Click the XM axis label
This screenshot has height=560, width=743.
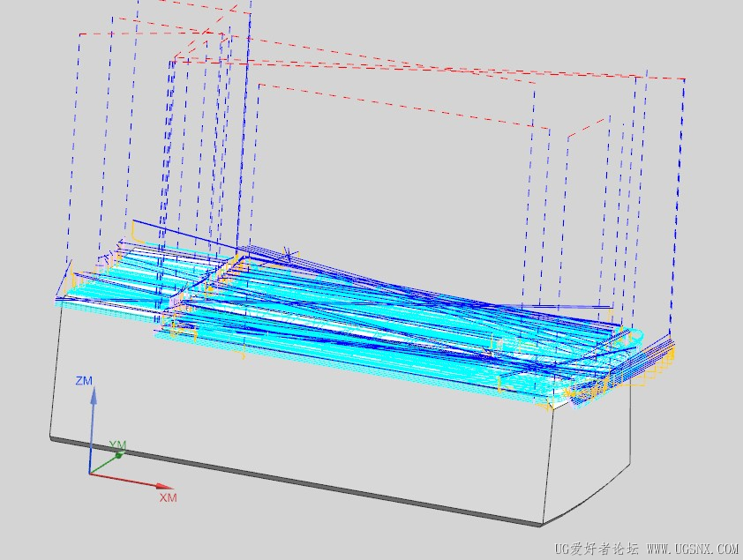click(168, 497)
